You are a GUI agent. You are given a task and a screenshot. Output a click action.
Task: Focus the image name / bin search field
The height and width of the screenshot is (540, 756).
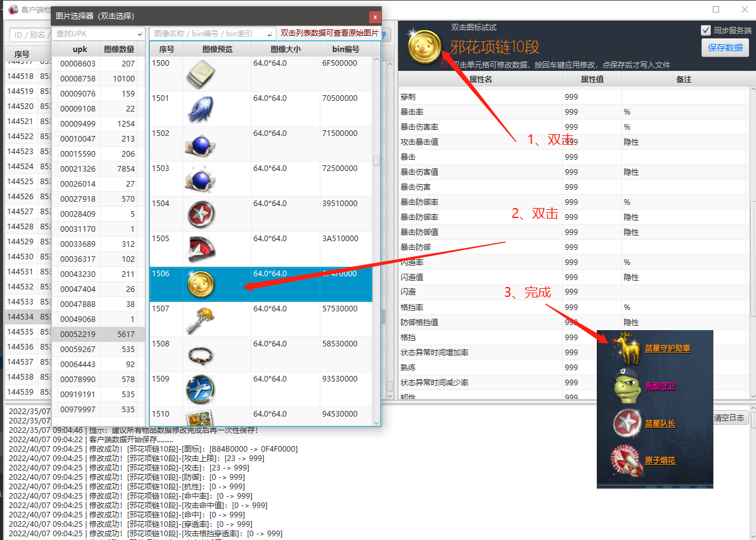pos(211,33)
